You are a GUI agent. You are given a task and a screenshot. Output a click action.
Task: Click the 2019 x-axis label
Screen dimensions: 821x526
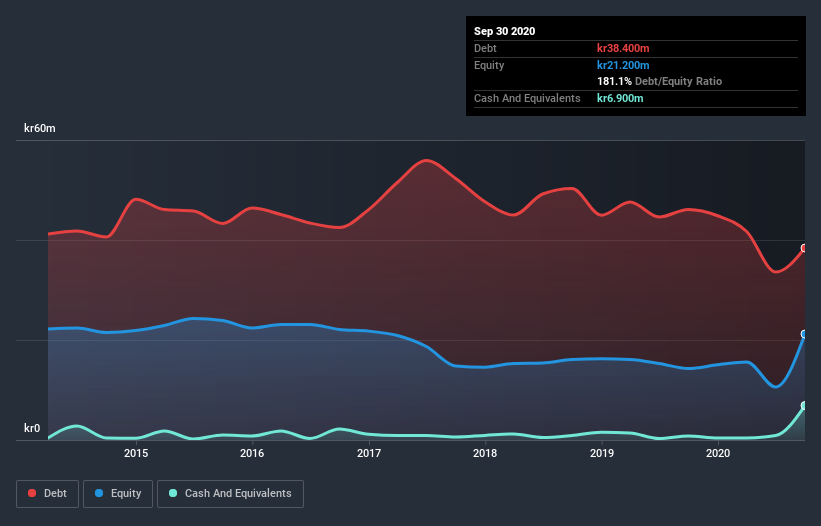point(602,453)
